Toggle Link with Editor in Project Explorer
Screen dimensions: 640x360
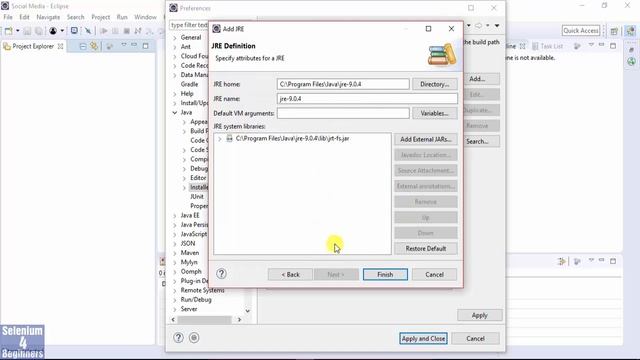(x=94, y=46)
